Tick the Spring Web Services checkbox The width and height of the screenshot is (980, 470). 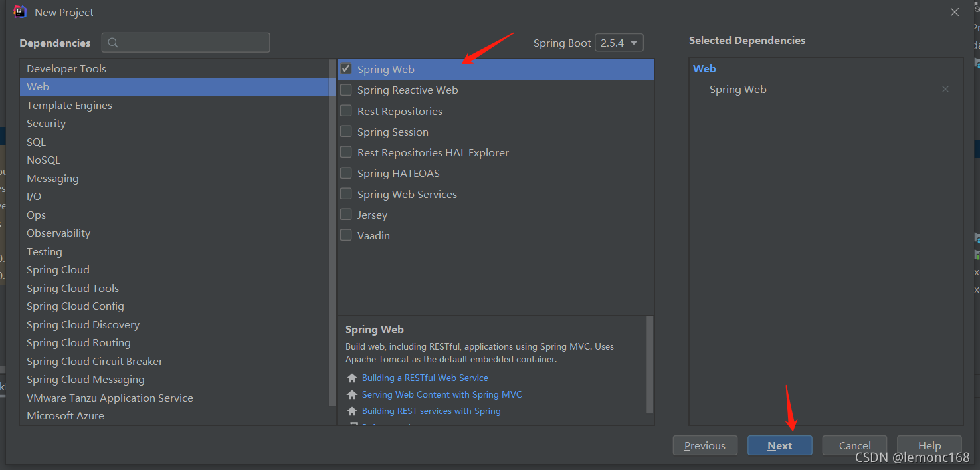coord(346,194)
